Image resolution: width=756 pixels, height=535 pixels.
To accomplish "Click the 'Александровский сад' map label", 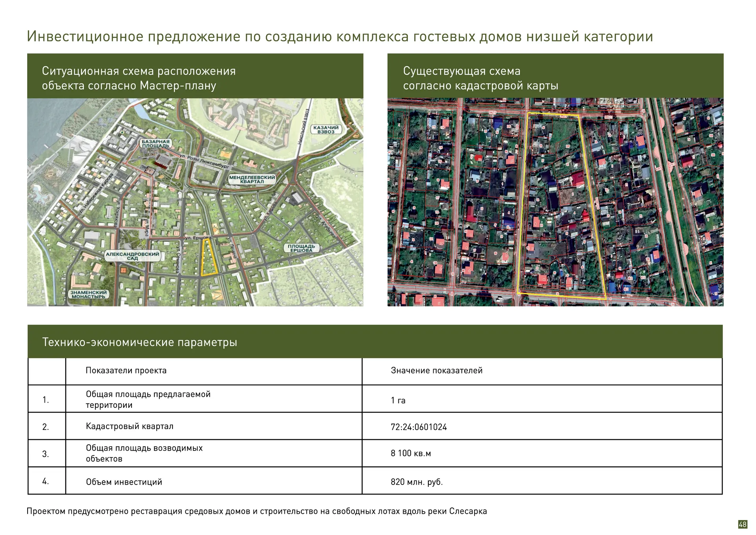I will point(132,256).
